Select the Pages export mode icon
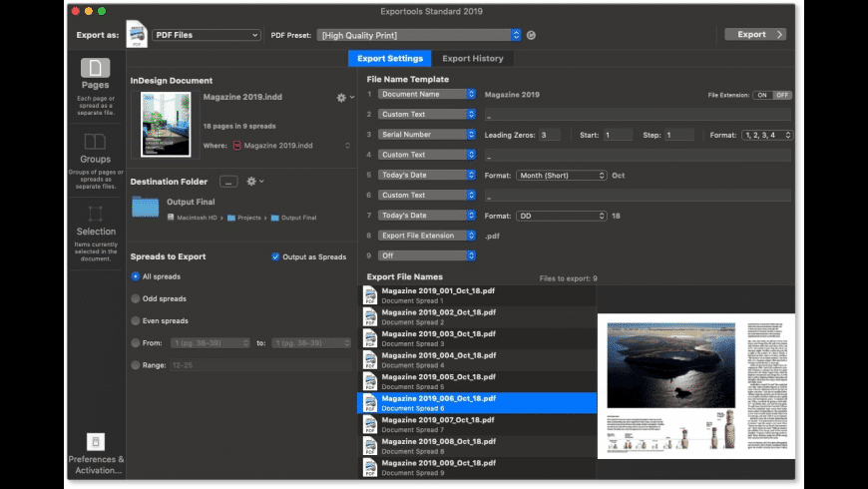The image size is (868, 489). click(x=95, y=68)
